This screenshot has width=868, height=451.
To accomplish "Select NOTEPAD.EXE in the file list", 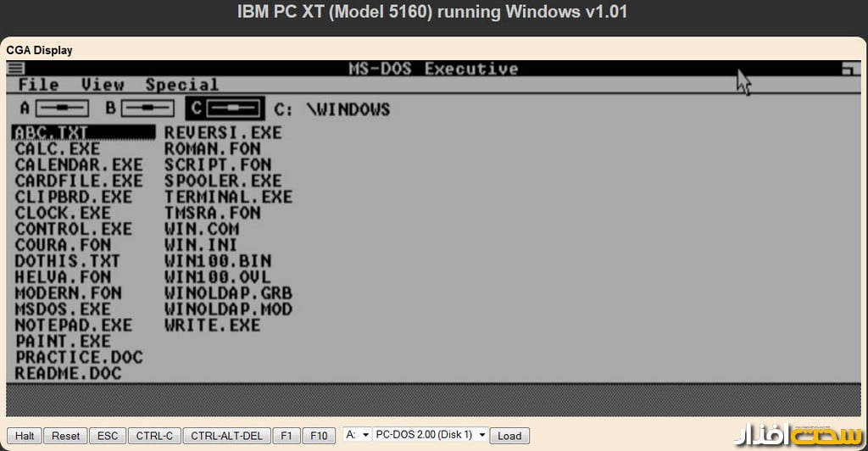I will tap(74, 326).
